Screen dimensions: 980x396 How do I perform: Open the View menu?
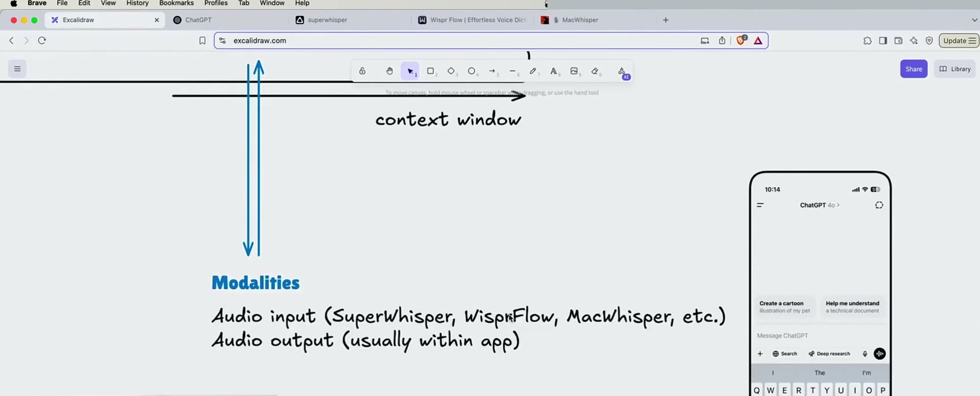[108, 3]
